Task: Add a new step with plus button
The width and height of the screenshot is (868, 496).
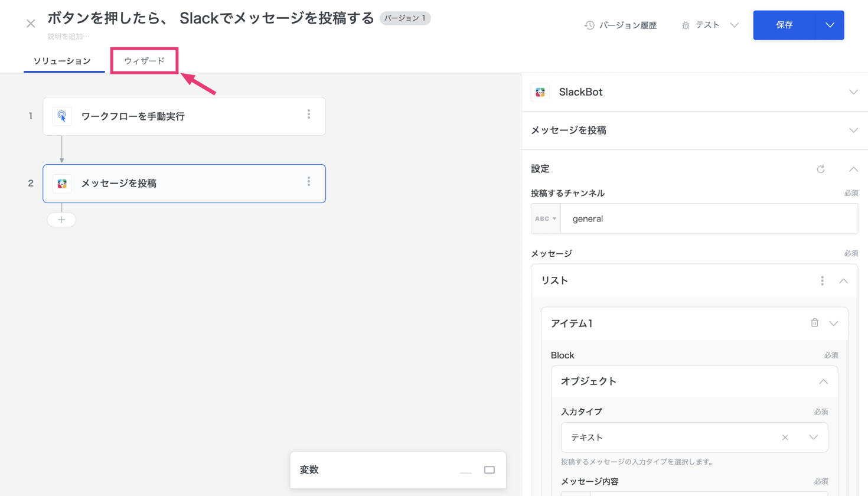Action: [x=61, y=220]
